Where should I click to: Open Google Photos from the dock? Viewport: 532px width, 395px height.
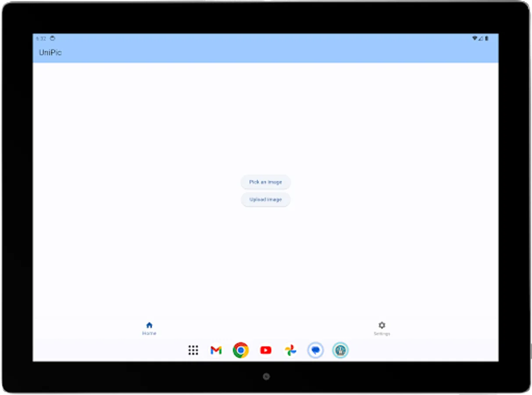coord(290,350)
